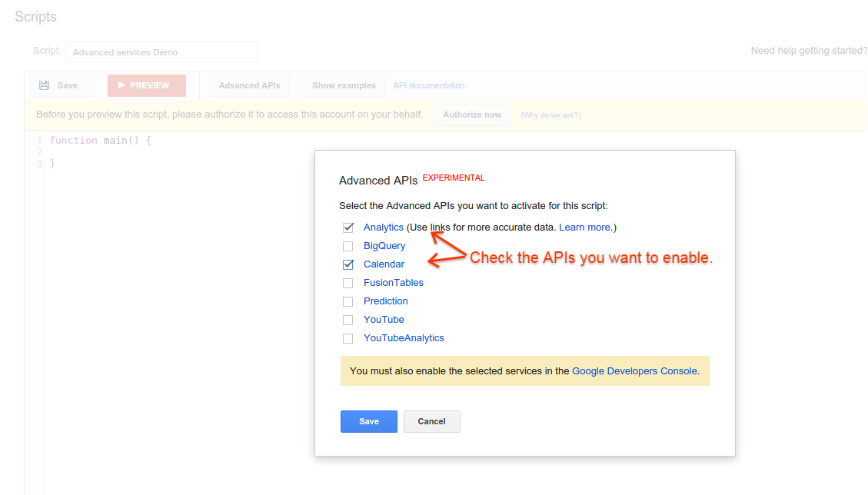Click the Preview play triangle icon
The image size is (868, 495).
(x=121, y=85)
